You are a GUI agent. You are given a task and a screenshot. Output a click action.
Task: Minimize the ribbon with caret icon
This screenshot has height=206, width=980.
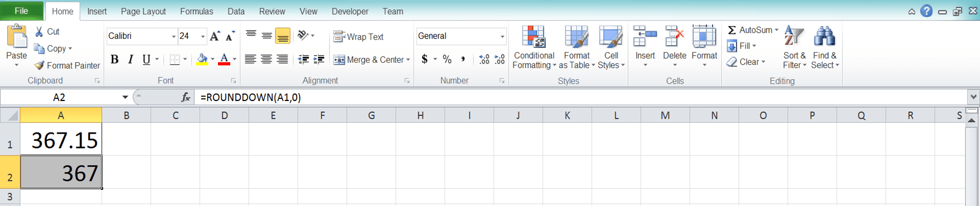pyautogui.click(x=912, y=12)
